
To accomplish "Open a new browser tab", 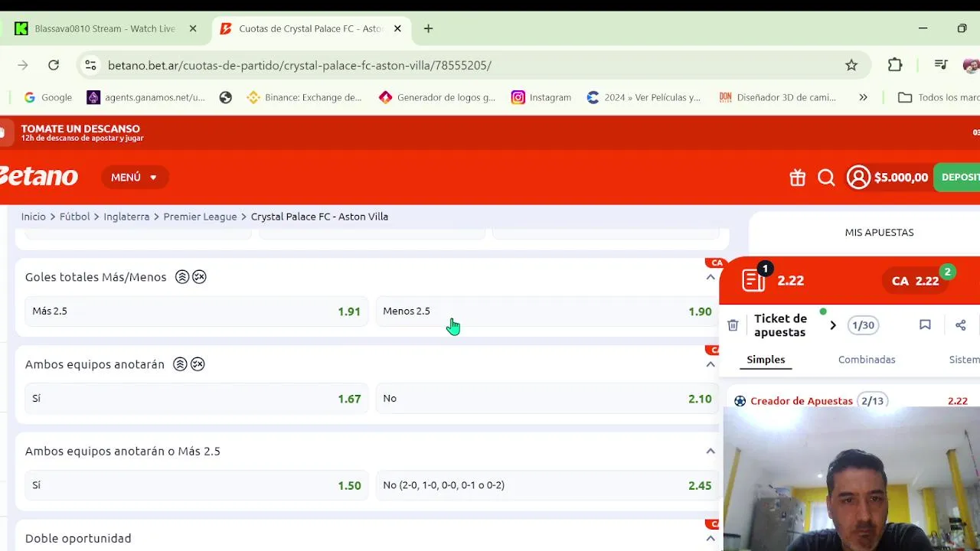I will coord(428,28).
